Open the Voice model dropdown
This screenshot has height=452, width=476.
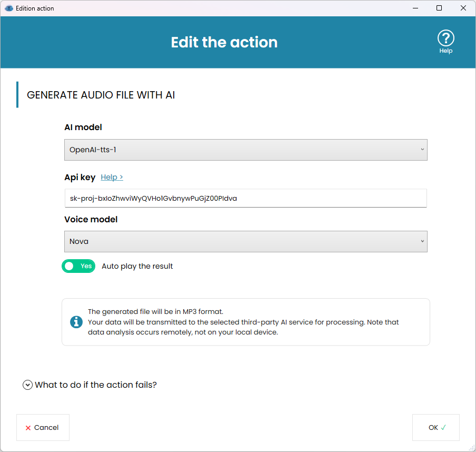[245, 241]
